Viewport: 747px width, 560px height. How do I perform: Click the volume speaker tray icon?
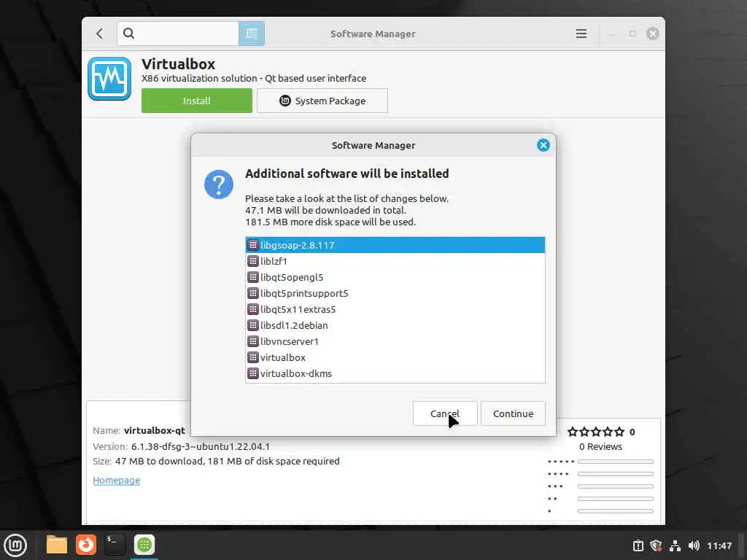tap(694, 545)
